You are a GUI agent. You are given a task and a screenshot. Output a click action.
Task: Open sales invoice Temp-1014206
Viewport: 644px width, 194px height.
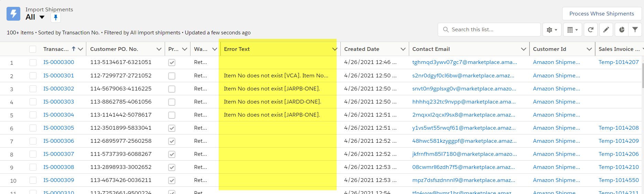(619, 154)
